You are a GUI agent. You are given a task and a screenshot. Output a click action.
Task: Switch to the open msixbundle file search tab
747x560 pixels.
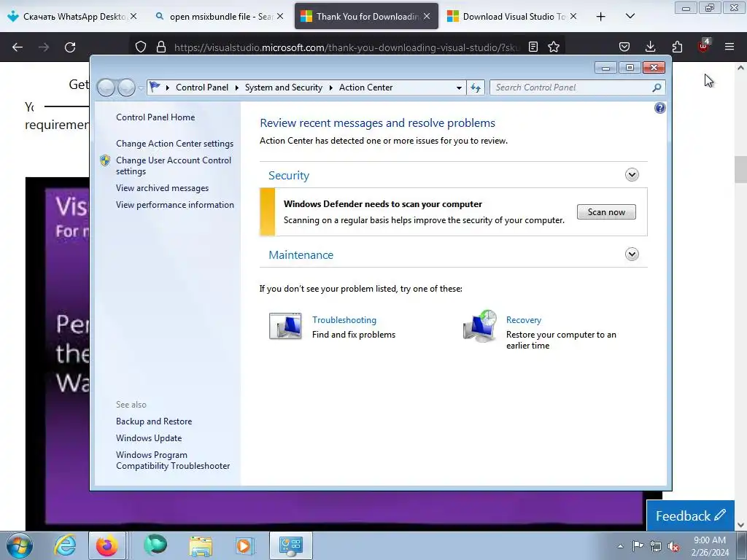[x=219, y=17]
